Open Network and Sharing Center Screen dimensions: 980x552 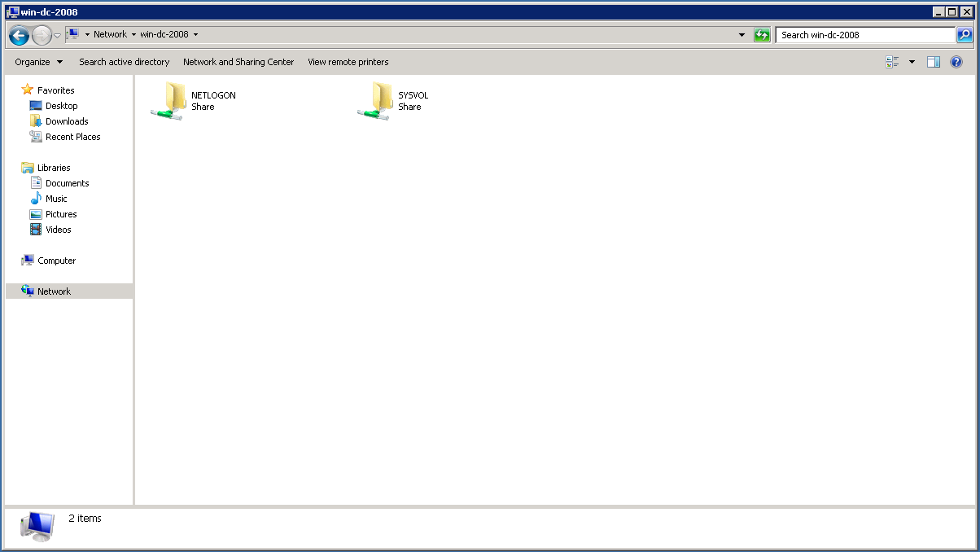point(238,62)
